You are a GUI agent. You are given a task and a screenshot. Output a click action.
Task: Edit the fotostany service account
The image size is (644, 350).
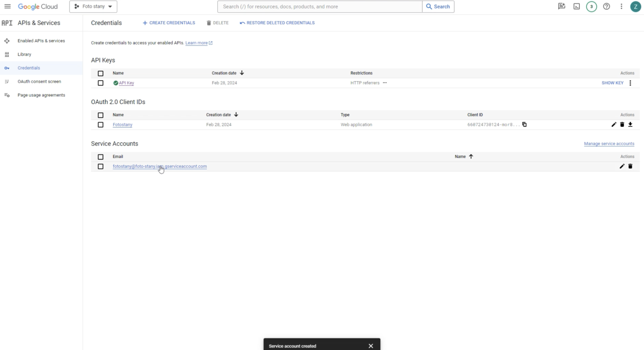622,166
